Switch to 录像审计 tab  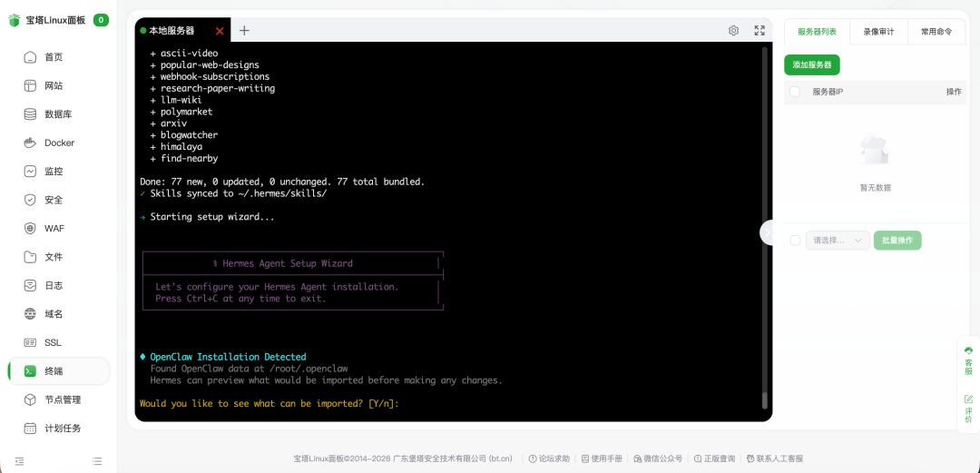click(x=878, y=31)
